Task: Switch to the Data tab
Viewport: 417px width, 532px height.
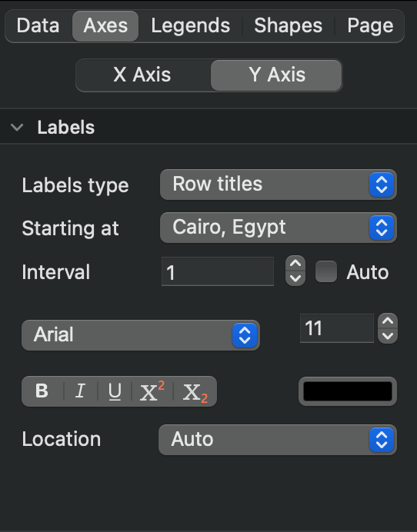Action: tap(38, 26)
